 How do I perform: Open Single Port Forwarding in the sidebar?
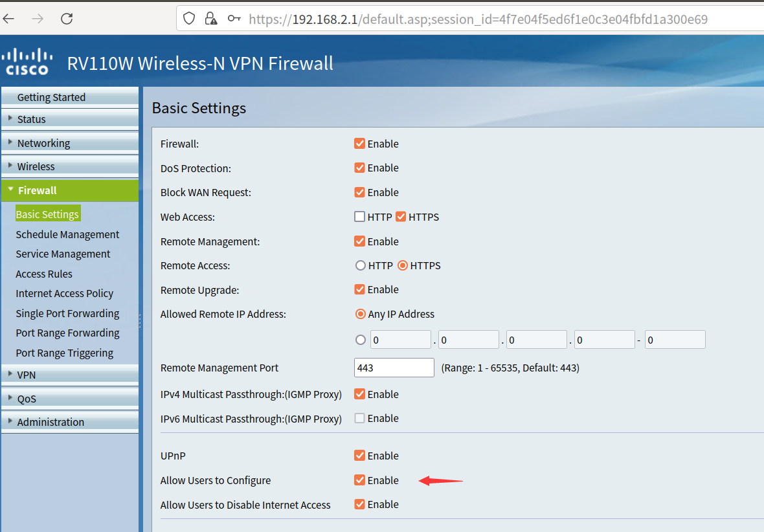(x=67, y=314)
